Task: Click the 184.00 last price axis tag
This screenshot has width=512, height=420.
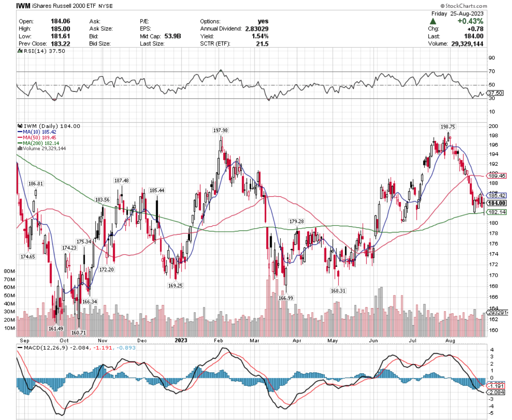Action: tap(497, 203)
